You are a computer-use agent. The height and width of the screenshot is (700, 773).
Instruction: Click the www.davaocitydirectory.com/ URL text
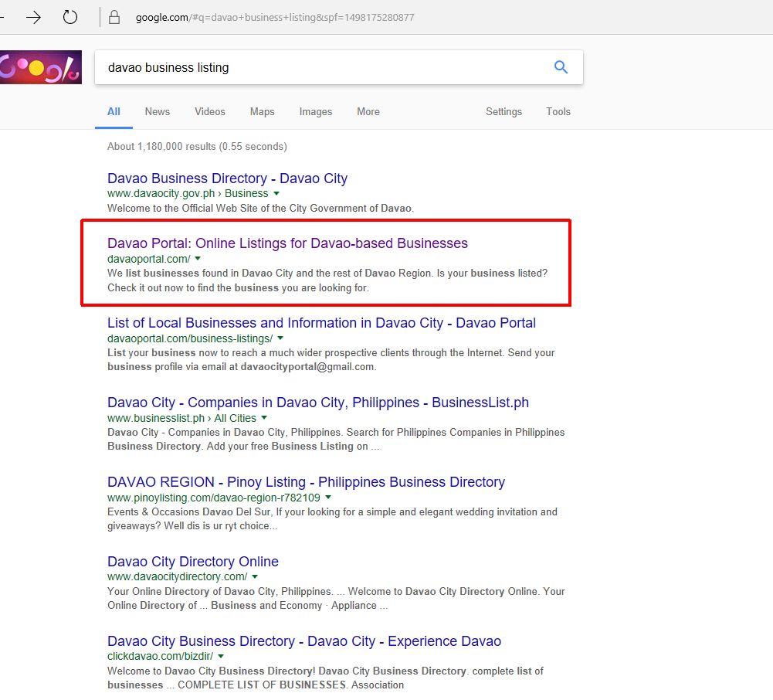[178, 576]
